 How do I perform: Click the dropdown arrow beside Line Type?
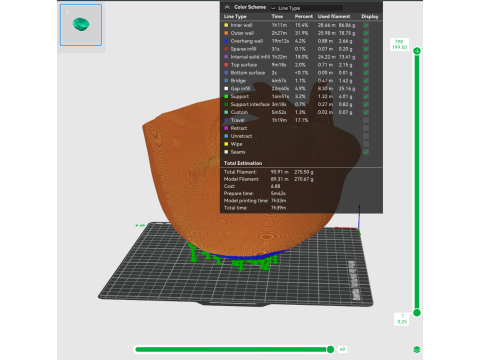point(273,8)
